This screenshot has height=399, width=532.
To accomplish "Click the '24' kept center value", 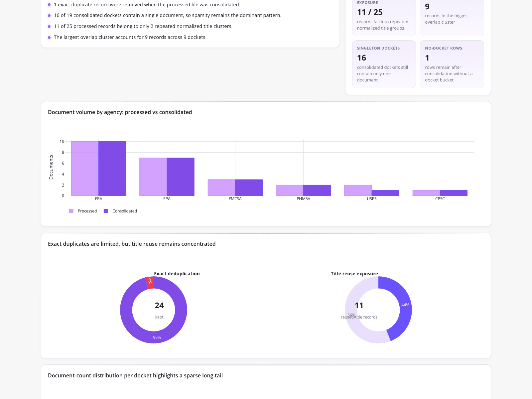I will [159, 306].
